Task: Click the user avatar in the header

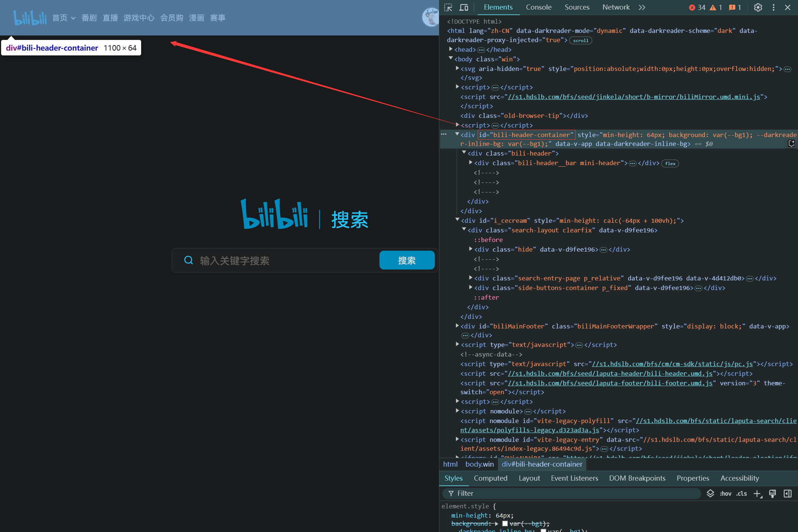Action: click(430, 17)
